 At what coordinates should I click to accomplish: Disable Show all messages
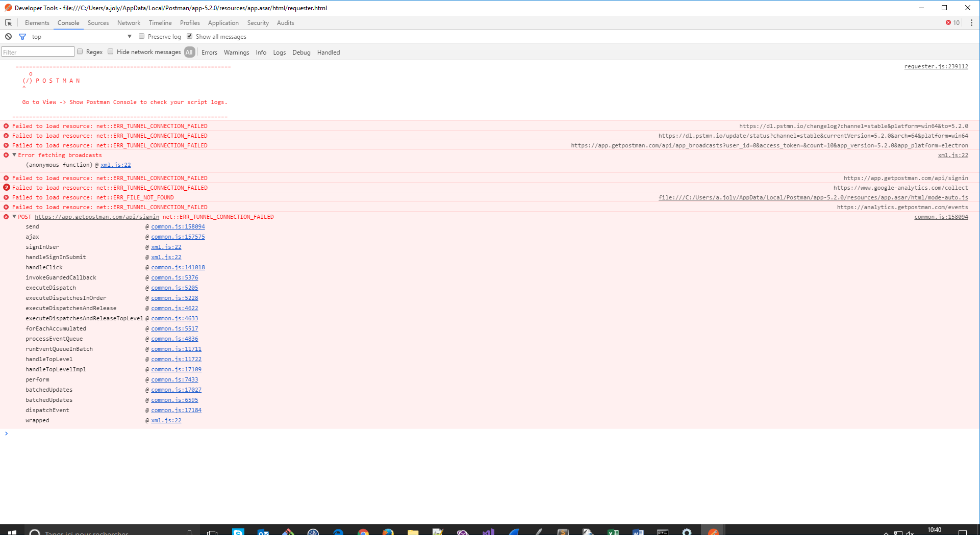tap(189, 36)
